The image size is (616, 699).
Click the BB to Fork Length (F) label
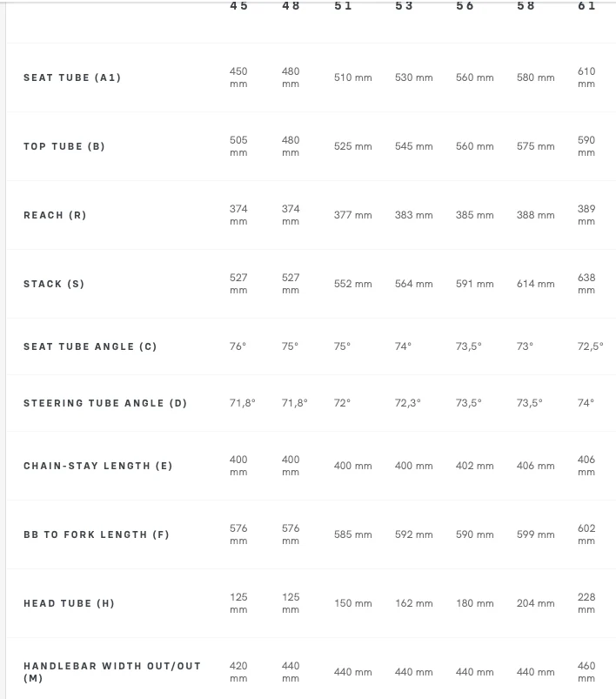point(97,534)
